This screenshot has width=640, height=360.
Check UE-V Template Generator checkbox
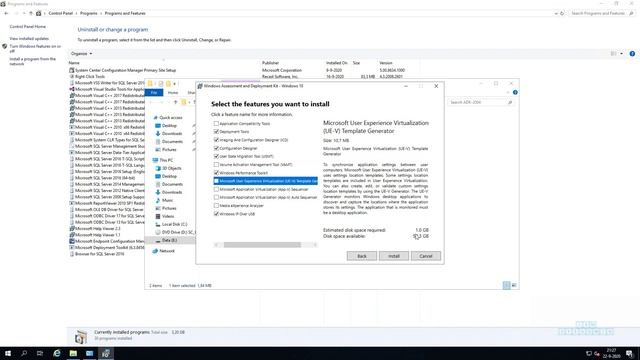216,181
